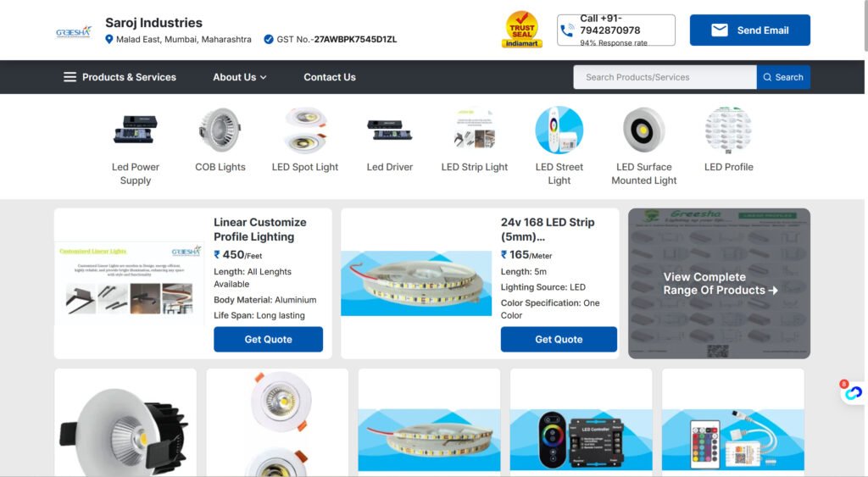Click the blue Search button

click(x=783, y=77)
